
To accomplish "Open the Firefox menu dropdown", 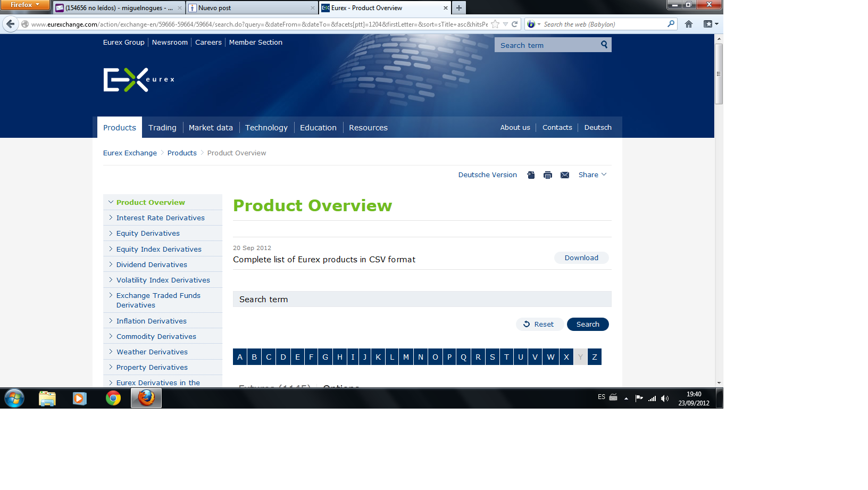I will 25,5.
